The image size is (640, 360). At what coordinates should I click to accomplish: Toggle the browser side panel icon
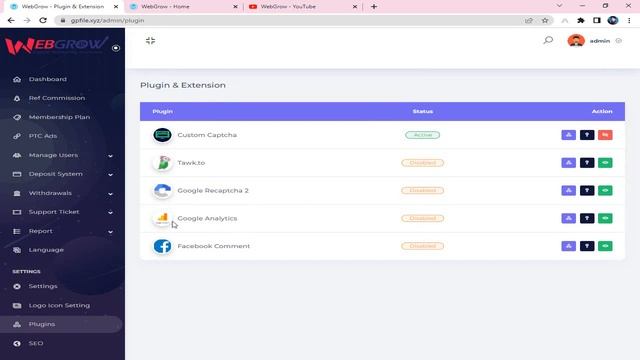tap(597, 20)
